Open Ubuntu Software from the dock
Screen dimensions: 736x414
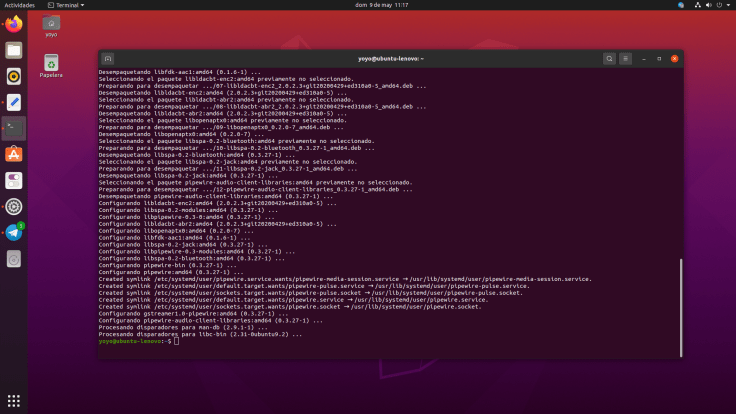pyautogui.click(x=14, y=154)
